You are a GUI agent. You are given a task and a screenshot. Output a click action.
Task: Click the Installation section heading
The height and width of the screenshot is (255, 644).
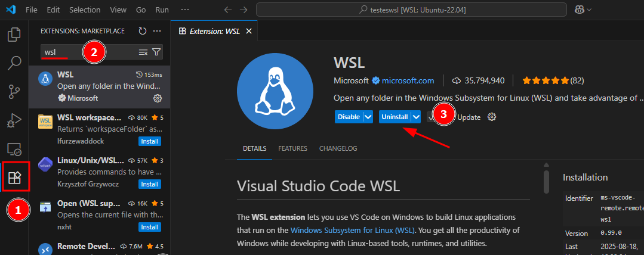point(585,178)
